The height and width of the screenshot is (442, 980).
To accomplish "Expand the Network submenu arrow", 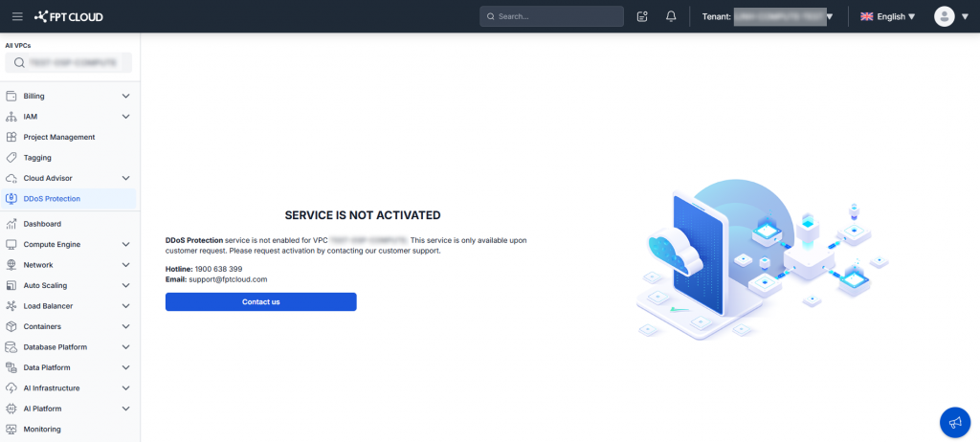I will pyautogui.click(x=125, y=265).
